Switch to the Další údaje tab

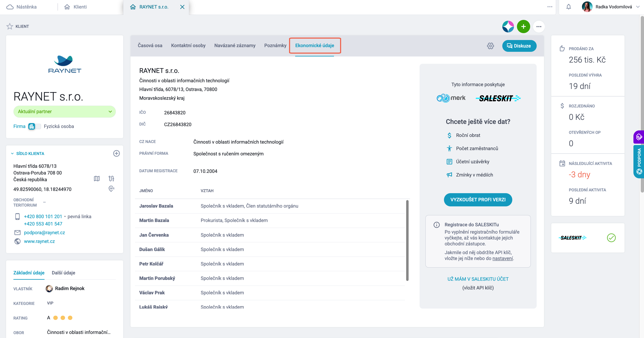coord(63,273)
